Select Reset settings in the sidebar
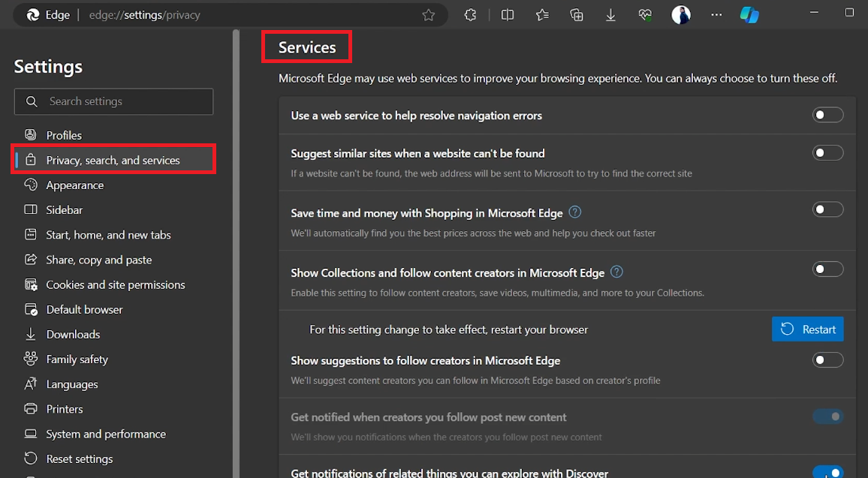The image size is (868, 478). coord(79,459)
